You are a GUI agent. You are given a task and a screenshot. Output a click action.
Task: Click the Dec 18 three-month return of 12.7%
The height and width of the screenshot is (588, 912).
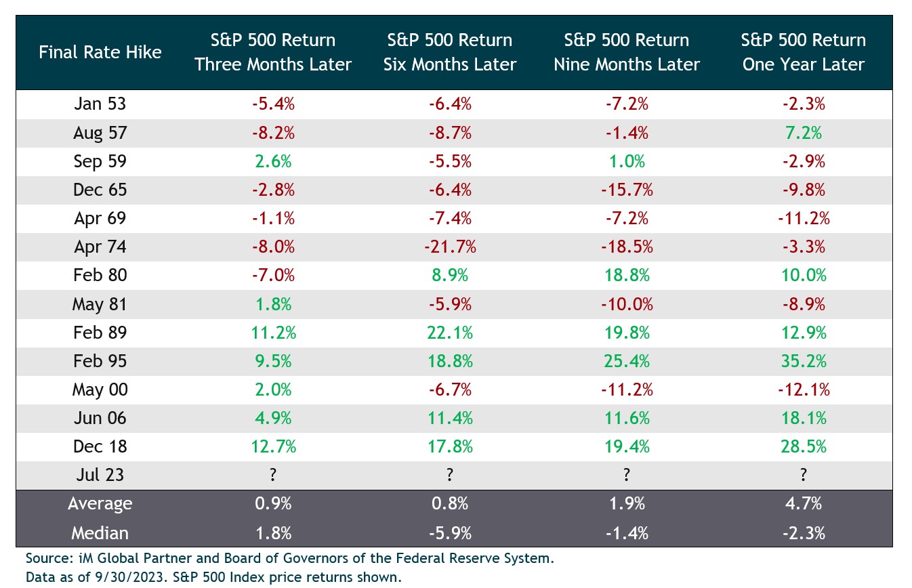pos(272,446)
